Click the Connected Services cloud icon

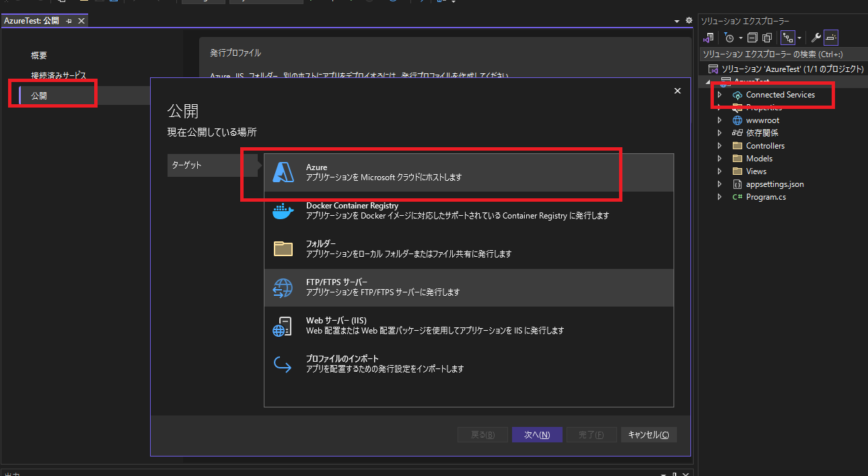[x=737, y=95]
